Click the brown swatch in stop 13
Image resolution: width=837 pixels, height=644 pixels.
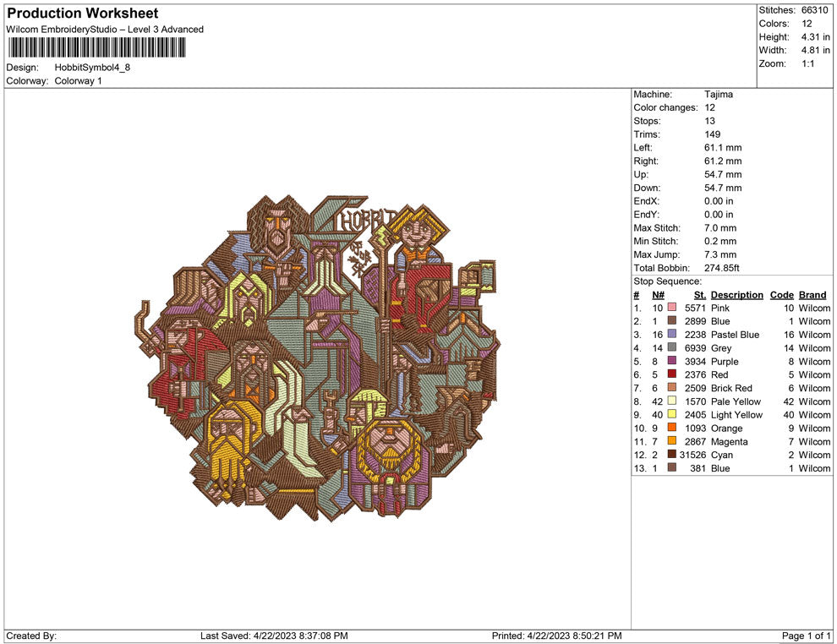[672, 467]
